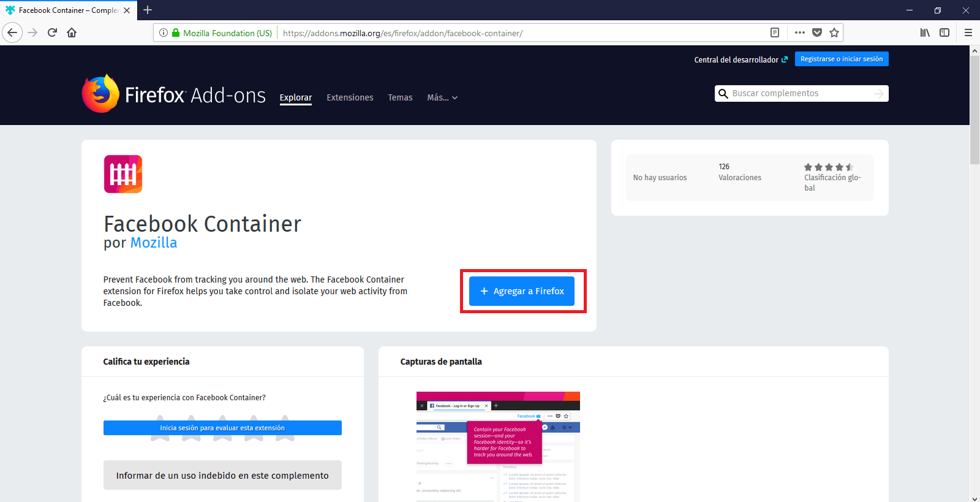Click the scrollbar up arrow

tap(974, 51)
